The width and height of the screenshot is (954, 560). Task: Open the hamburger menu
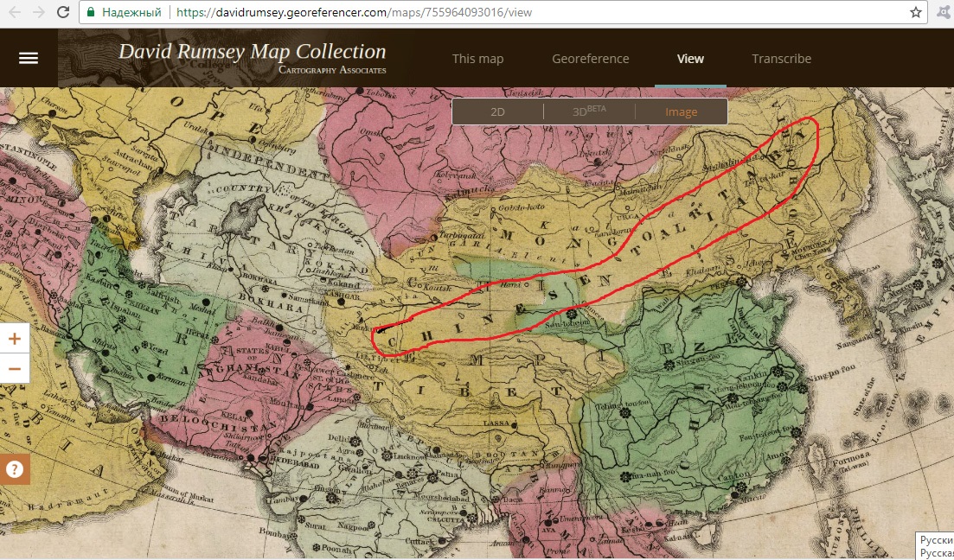29,59
